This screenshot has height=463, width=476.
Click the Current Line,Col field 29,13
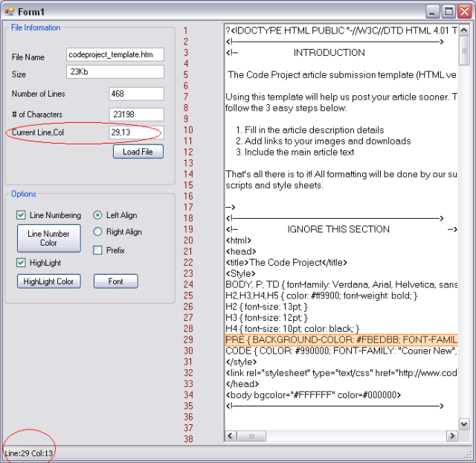(x=136, y=132)
